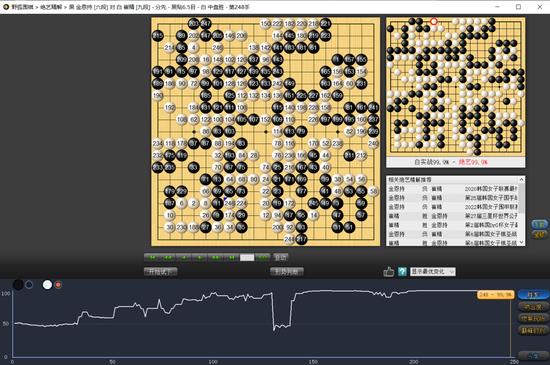The height and width of the screenshot is (365, 550).
Task: Click the button on the left below playback controls
Action: click(161, 271)
